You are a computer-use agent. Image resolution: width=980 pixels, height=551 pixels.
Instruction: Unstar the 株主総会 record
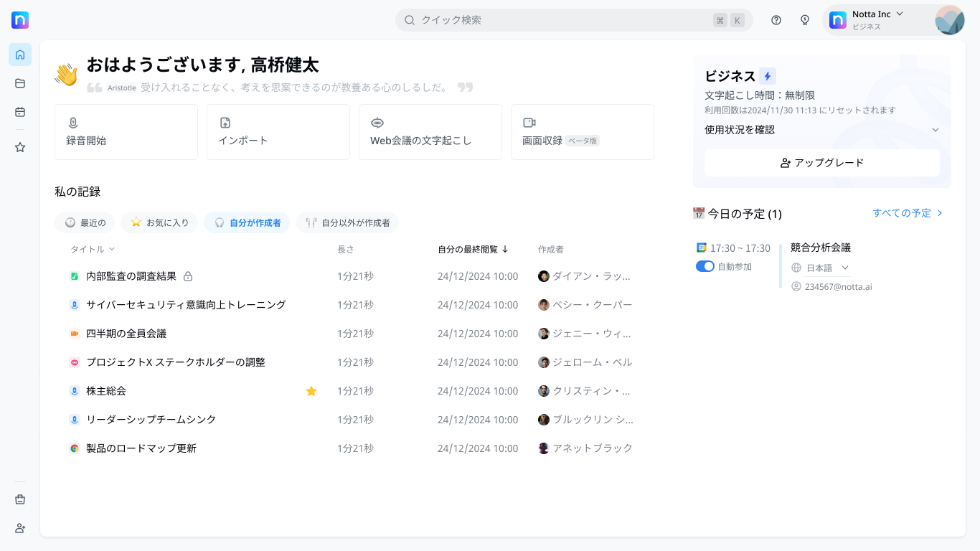(311, 391)
